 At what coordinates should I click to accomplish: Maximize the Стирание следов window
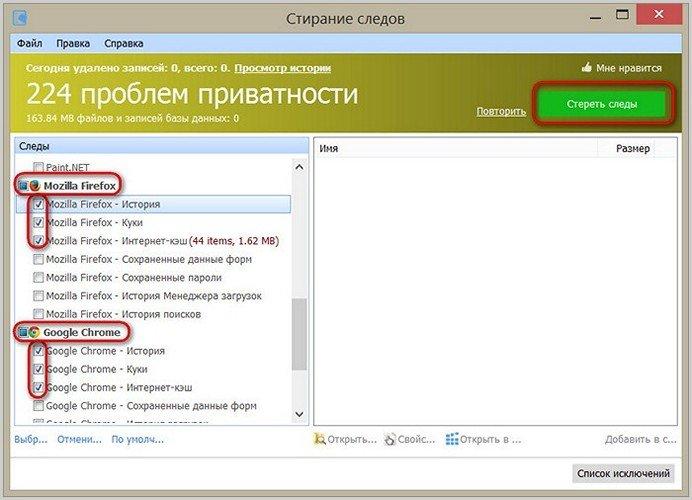click(x=622, y=15)
